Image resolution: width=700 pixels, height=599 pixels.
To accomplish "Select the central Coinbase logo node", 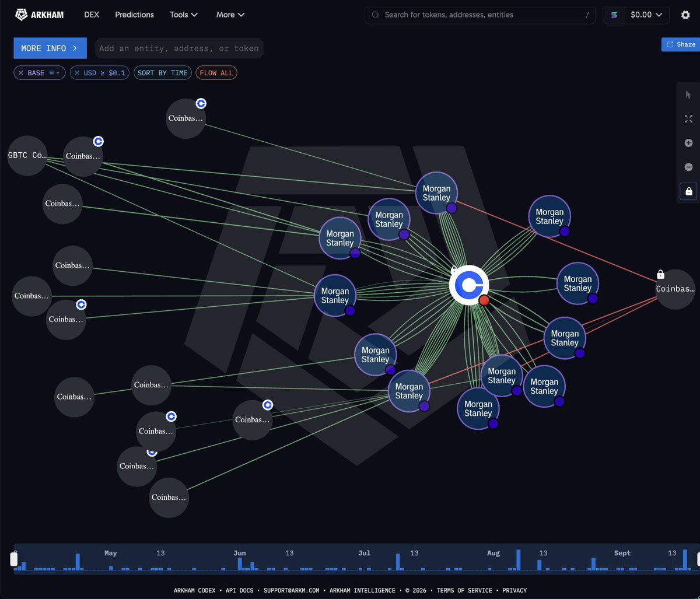I will coord(469,285).
